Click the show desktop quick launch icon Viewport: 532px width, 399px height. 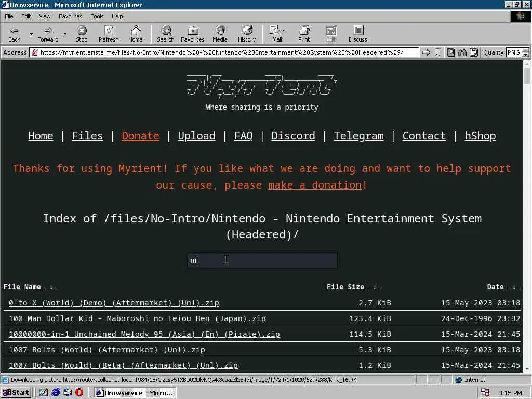(44, 393)
